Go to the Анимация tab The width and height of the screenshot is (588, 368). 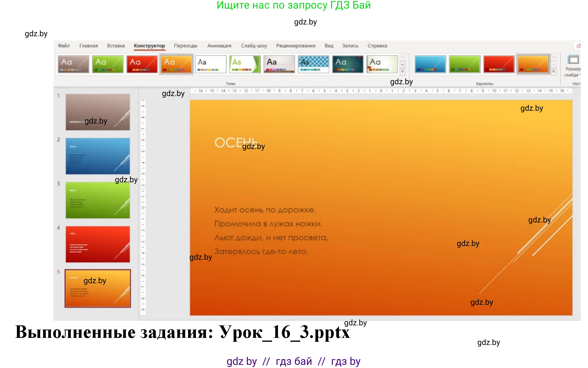click(x=219, y=46)
